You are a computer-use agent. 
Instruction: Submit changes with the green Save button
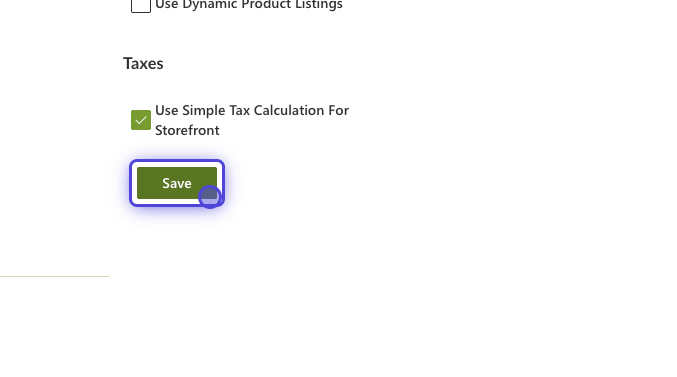(177, 183)
